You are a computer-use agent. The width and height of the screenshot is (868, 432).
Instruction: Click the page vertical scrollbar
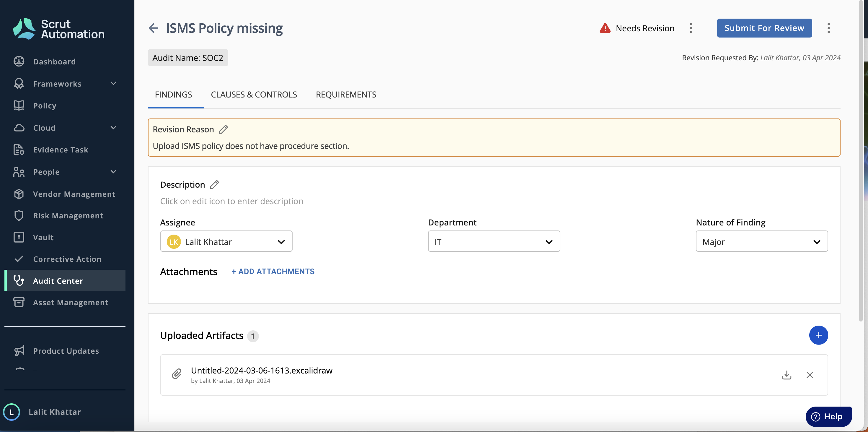[861, 161]
